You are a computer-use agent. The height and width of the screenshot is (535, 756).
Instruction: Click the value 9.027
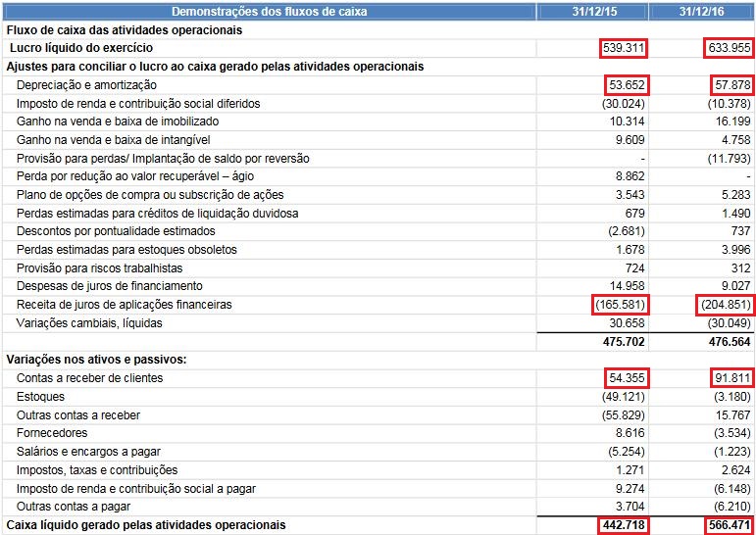point(735,286)
